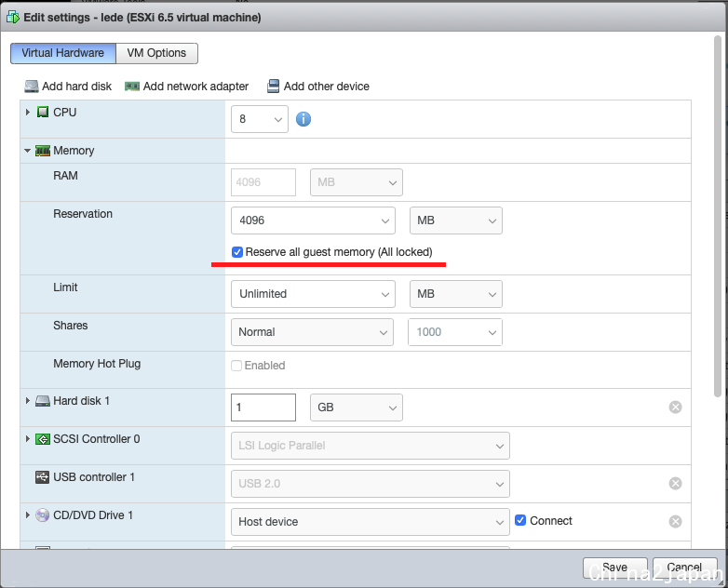Screen dimensions: 728x588
Task: Click the USB controller 1 icon
Action: 42,477
